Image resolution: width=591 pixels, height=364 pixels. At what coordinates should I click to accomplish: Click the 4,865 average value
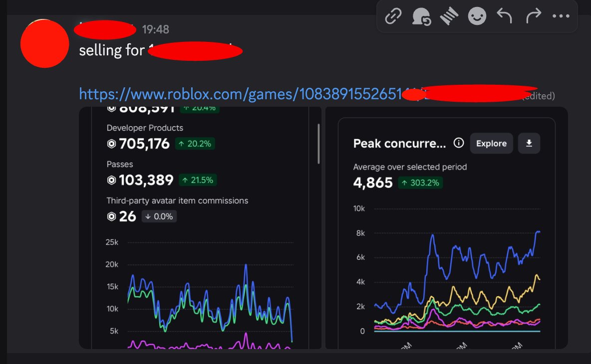(x=373, y=183)
